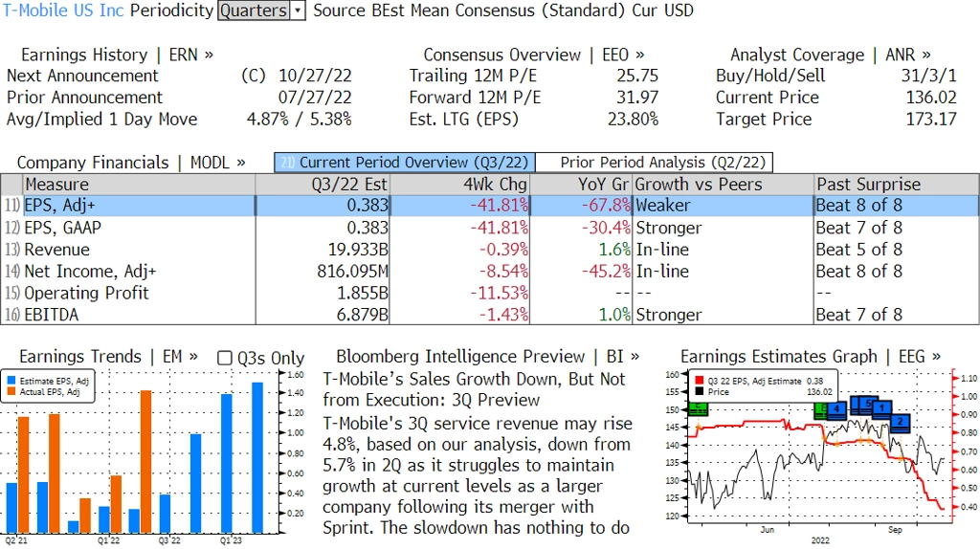The width and height of the screenshot is (980, 549).
Task: Click blue event marker 2 on graph
Action: point(900,422)
